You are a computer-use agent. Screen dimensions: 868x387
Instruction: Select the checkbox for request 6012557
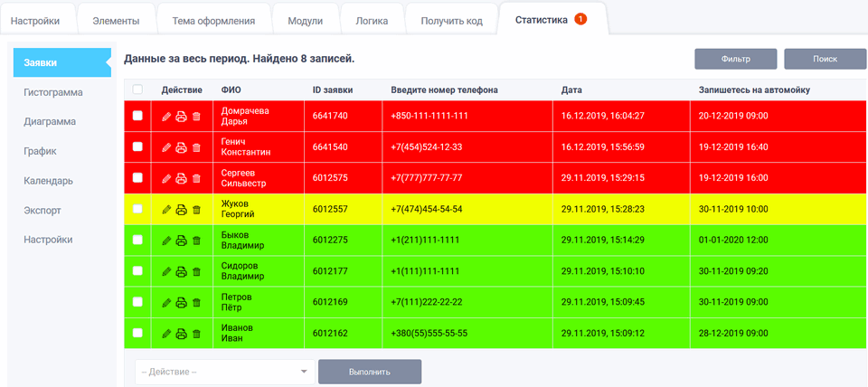(137, 209)
